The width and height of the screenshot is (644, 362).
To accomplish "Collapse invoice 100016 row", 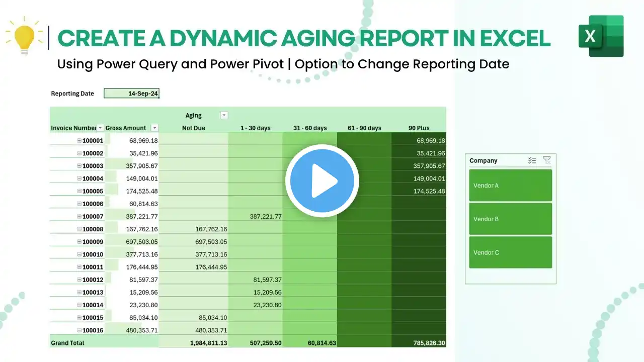I will pyautogui.click(x=79, y=330).
